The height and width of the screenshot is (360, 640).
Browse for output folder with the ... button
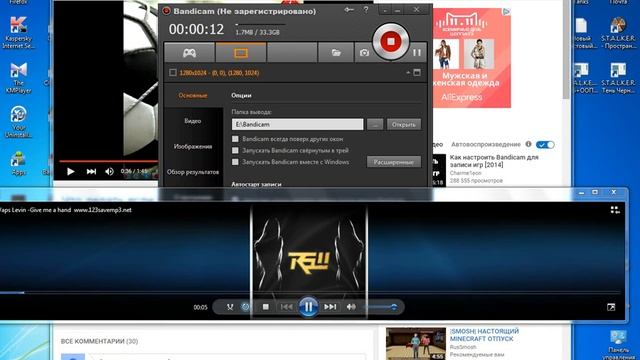375,124
